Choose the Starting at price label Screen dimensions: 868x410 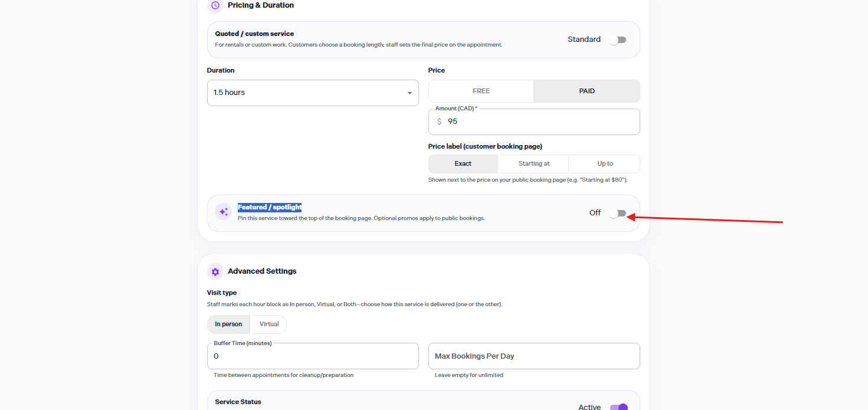click(x=533, y=163)
